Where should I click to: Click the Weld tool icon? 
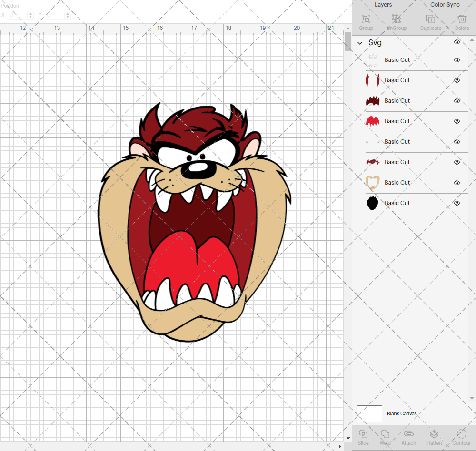(385, 434)
